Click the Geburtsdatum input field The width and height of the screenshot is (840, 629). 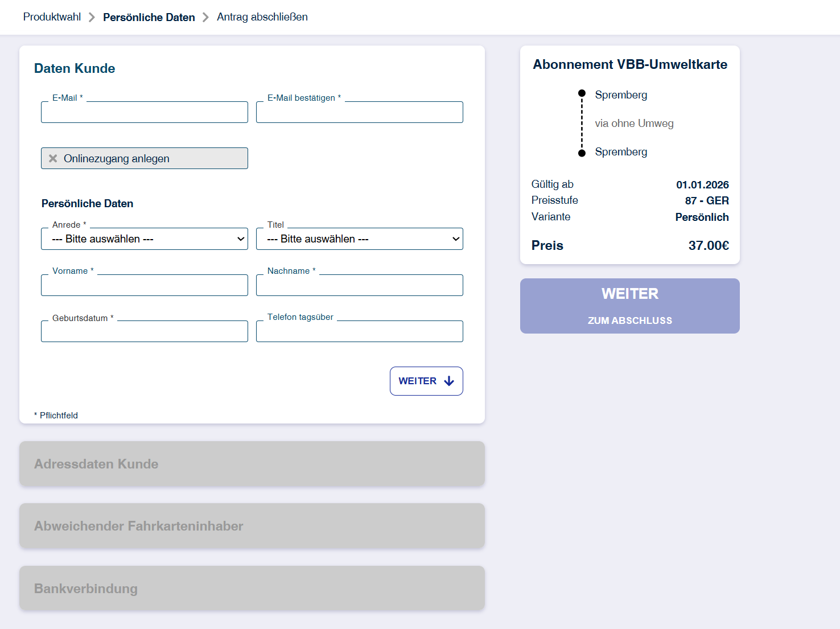[x=144, y=332]
